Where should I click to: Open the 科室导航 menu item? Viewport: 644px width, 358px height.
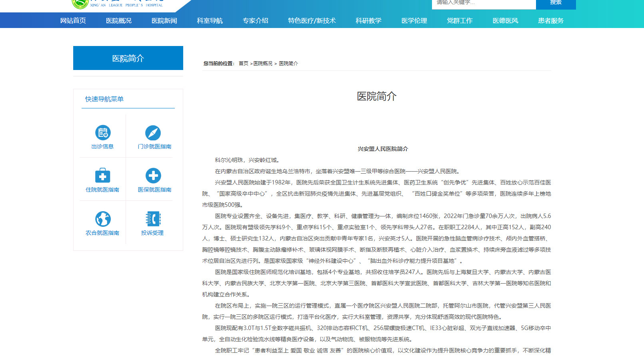pyautogui.click(x=210, y=20)
